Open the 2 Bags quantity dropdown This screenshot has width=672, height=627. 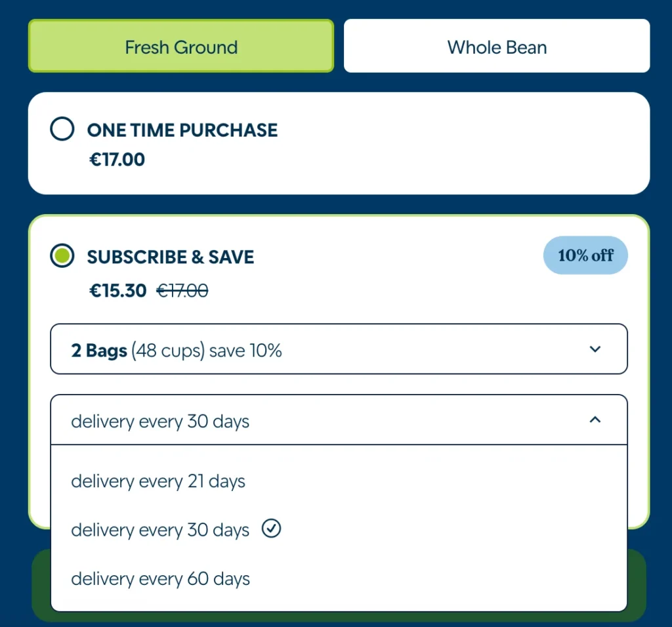[339, 349]
